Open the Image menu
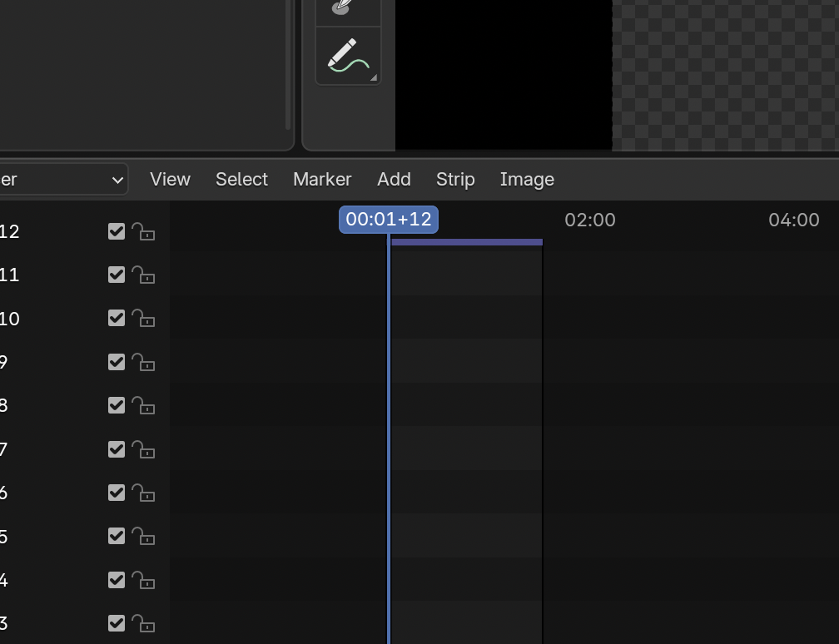Image resolution: width=839 pixels, height=644 pixels. click(527, 179)
